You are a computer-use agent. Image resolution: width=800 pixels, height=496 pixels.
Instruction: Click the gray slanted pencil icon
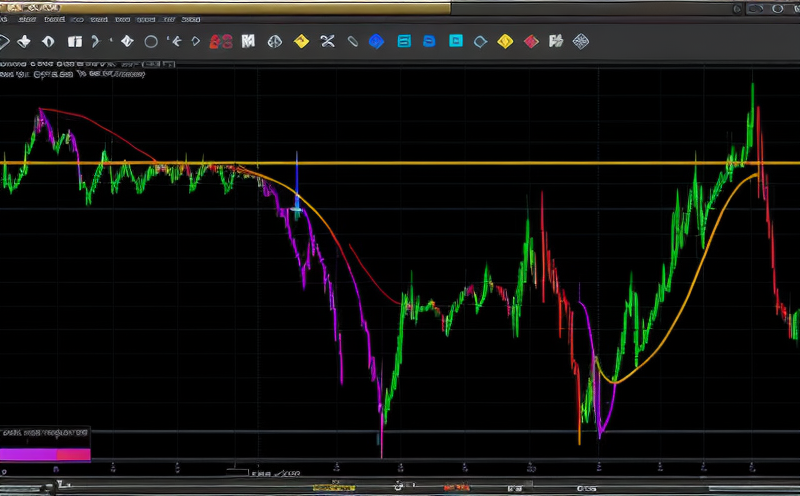pyautogui.click(x=353, y=41)
